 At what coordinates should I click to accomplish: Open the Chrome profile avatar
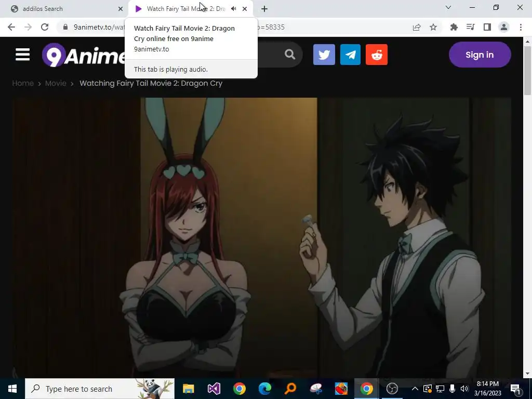(x=504, y=27)
